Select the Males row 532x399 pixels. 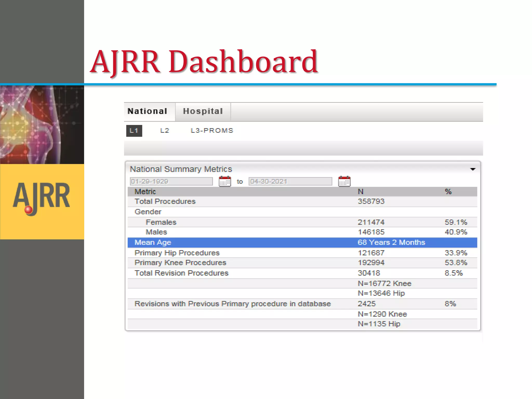click(302, 232)
